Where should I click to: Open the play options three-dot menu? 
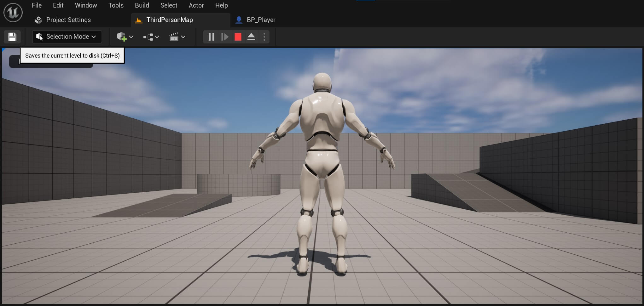[x=264, y=37]
